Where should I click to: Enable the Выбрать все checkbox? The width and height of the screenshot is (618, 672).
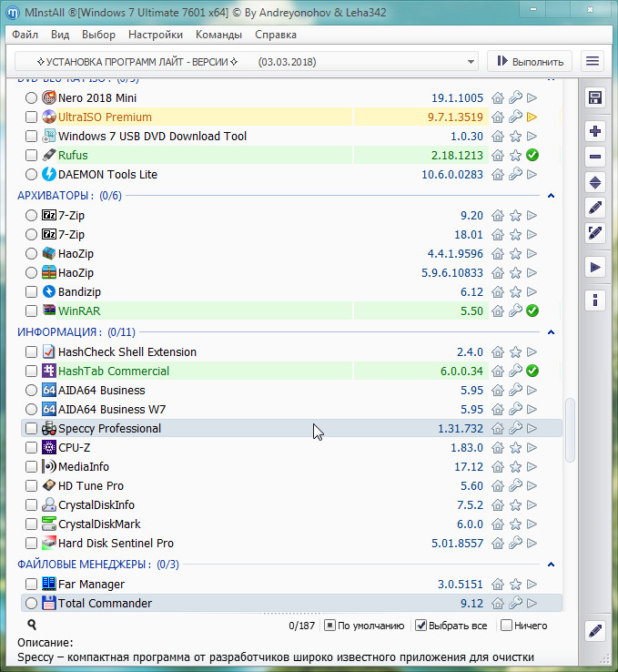(x=420, y=626)
